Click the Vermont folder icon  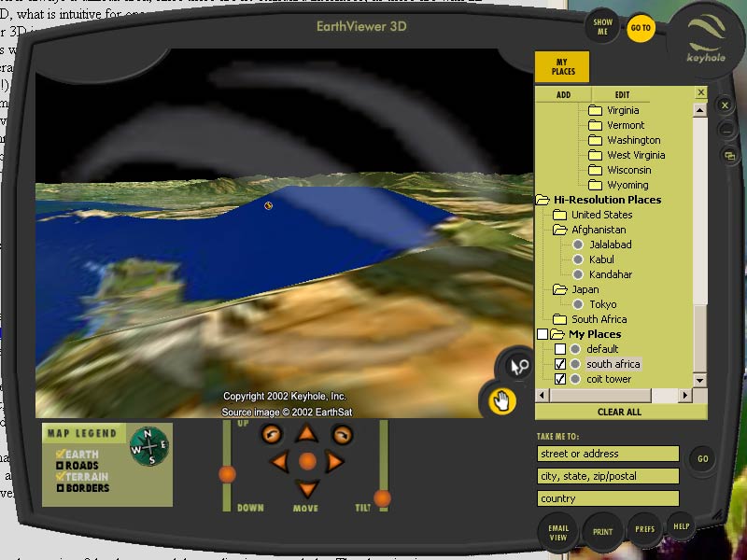(x=595, y=125)
